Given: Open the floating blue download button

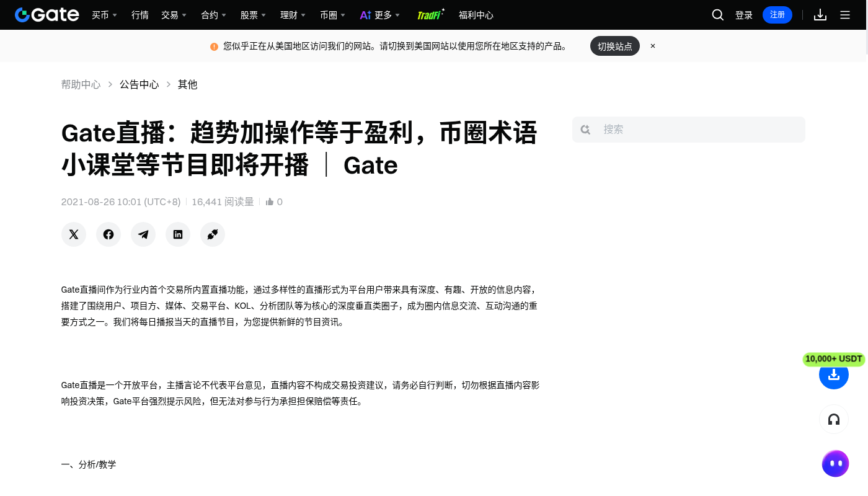Looking at the screenshot, I should [834, 374].
